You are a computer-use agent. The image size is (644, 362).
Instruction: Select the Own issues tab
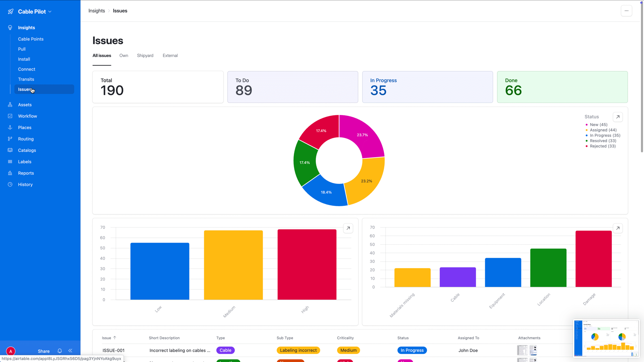pos(124,56)
